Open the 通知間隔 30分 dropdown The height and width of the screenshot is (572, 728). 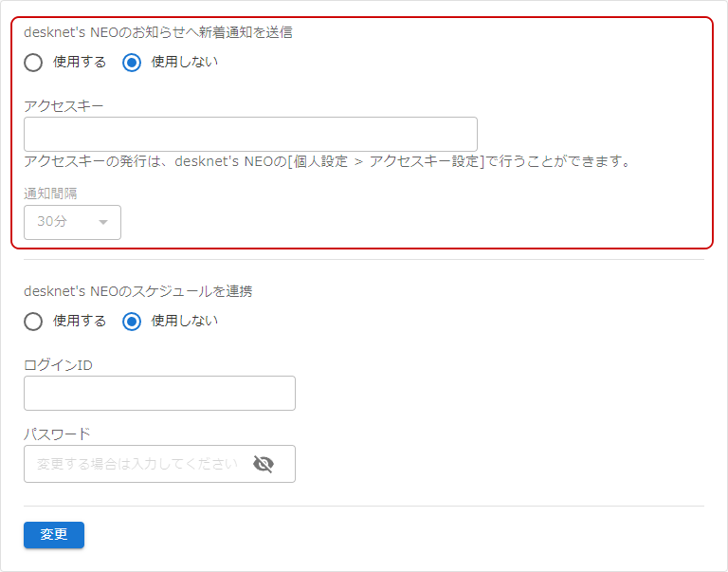click(72, 222)
